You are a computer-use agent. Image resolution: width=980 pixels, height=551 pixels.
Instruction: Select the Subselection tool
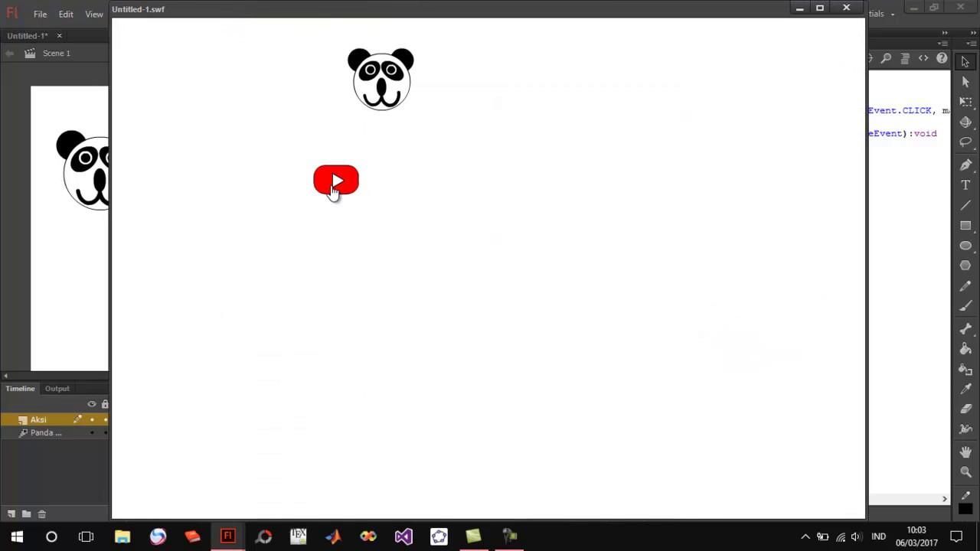tap(965, 82)
